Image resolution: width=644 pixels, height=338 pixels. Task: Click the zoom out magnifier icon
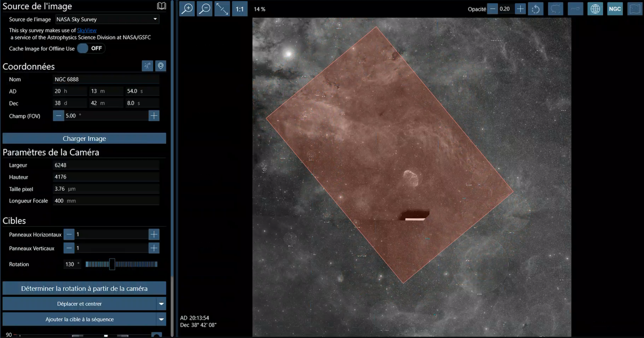[204, 9]
